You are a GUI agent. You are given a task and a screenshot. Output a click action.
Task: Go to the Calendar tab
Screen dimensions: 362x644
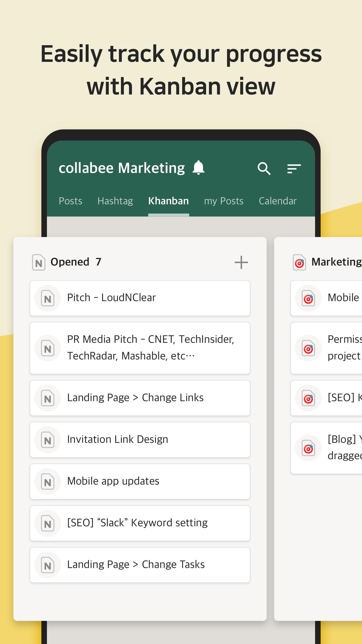(277, 201)
